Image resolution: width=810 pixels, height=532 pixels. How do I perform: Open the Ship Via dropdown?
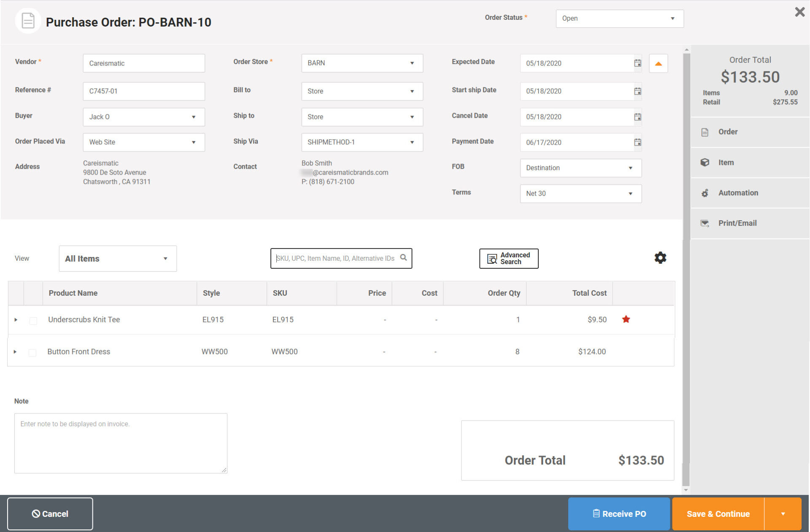[362, 142]
